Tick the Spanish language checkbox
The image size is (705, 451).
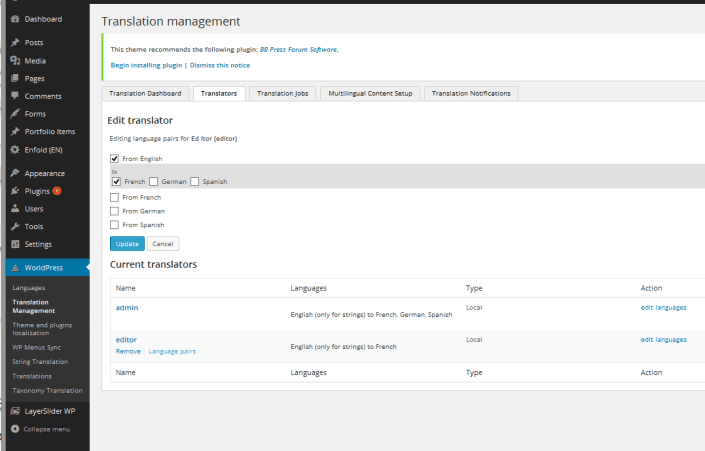tap(194, 181)
